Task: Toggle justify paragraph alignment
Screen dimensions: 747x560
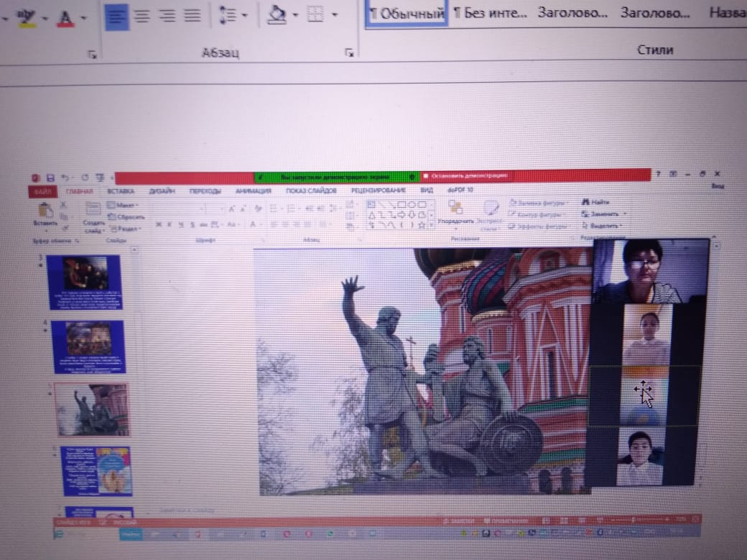Action: 191,16
